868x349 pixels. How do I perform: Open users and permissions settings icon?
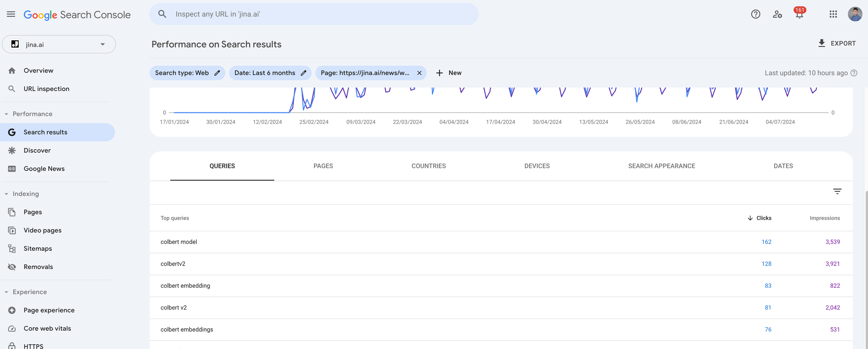(x=777, y=14)
